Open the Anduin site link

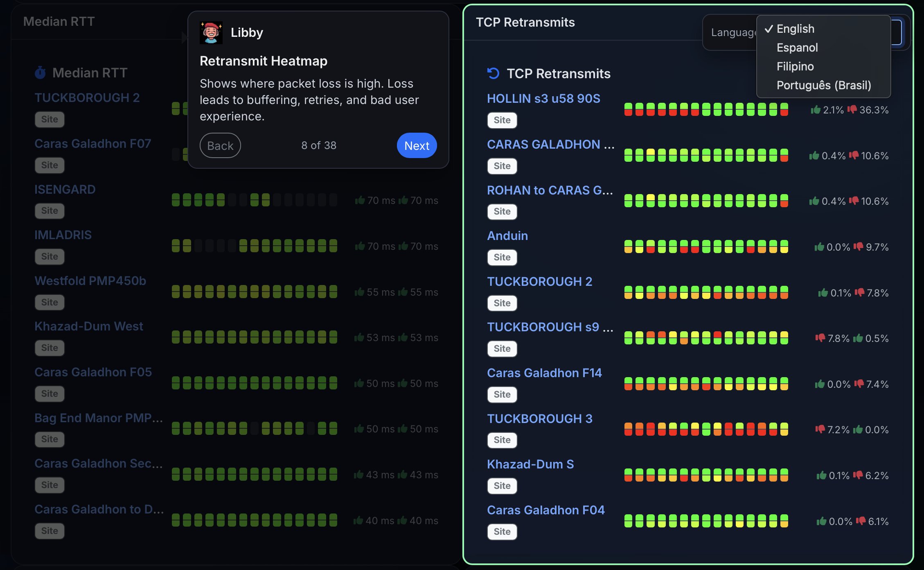coord(507,235)
